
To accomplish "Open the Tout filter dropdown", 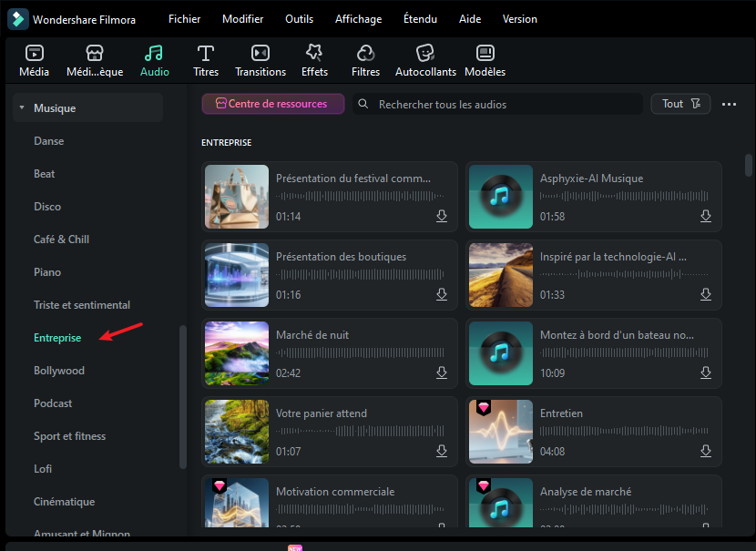I will (680, 104).
